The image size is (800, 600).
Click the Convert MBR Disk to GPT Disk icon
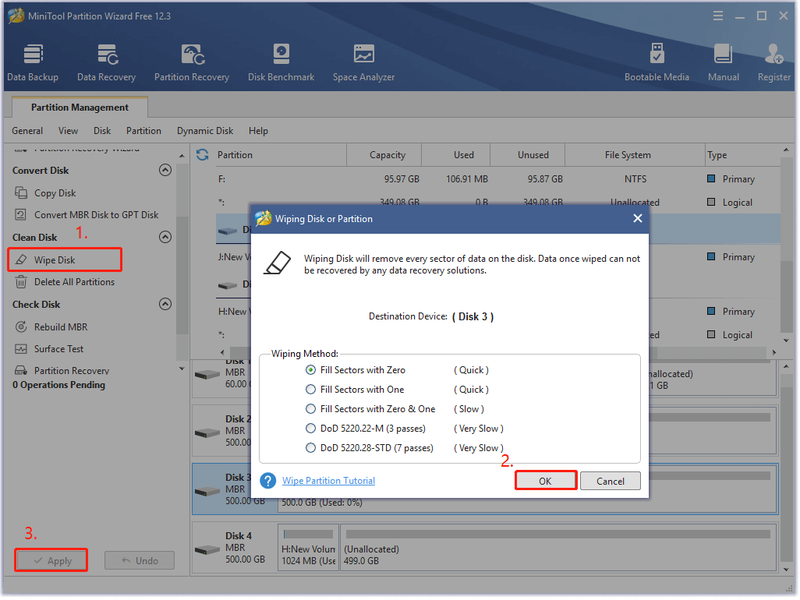(21, 215)
